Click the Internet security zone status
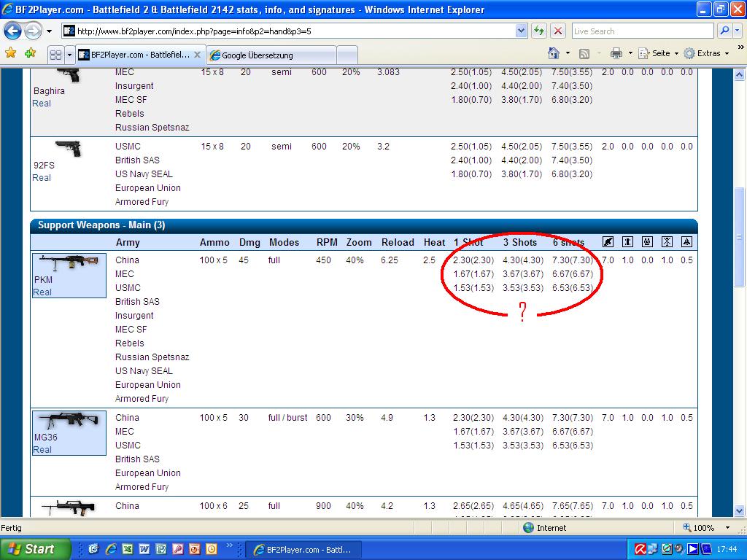This screenshot has width=747, height=560. (x=544, y=528)
